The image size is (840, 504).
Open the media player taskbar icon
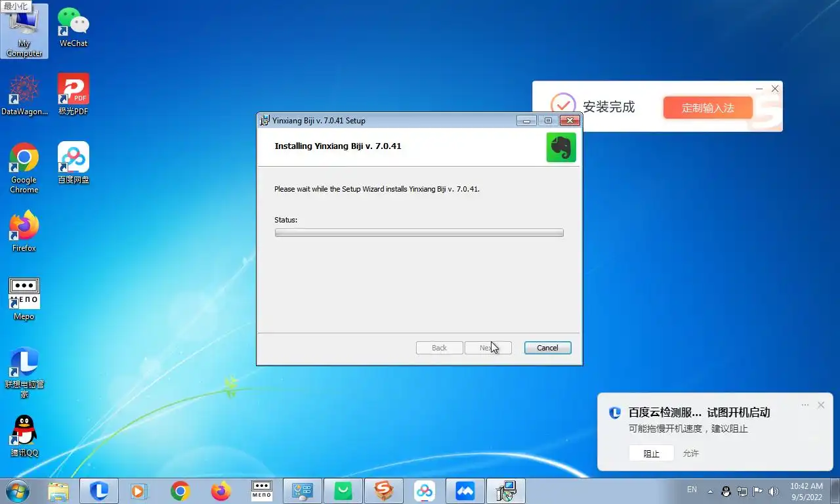point(139,491)
